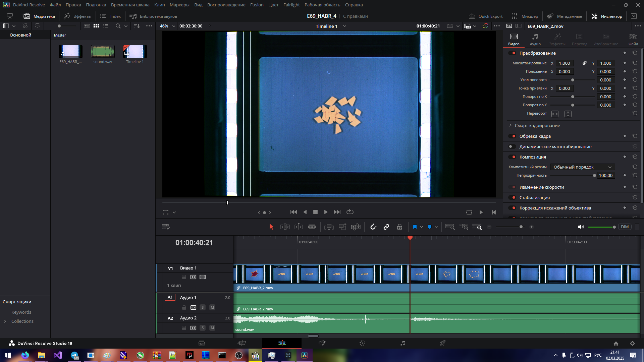
Task: Switch to the Аудио inspector tab
Action: [x=535, y=39]
